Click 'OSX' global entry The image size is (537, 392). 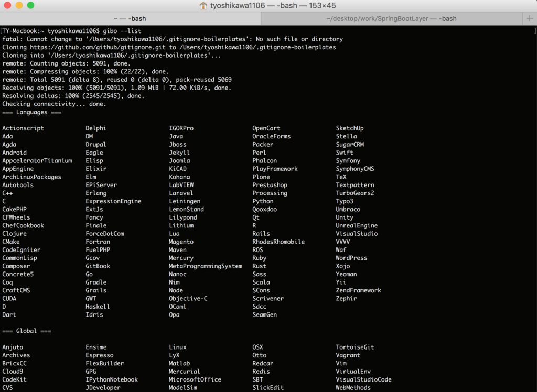[x=257, y=347]
